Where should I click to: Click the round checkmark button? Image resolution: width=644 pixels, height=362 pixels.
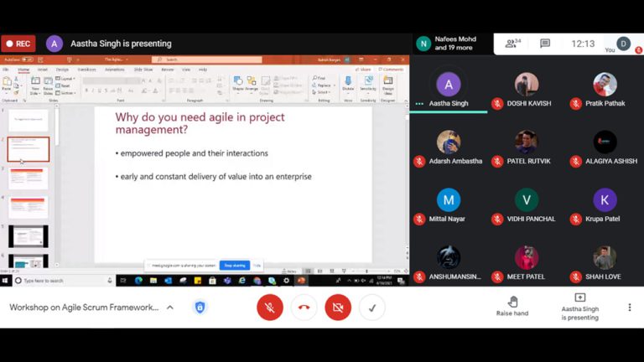point(371,308)
